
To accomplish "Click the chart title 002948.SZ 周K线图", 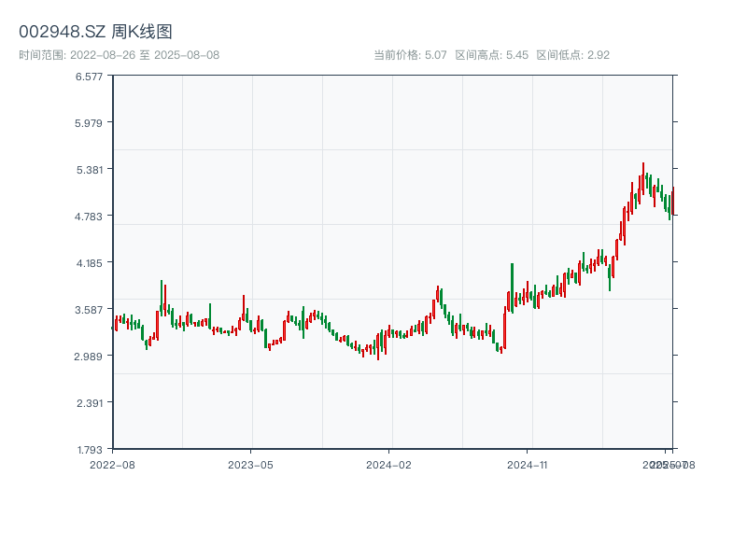I will pos(95,33).
